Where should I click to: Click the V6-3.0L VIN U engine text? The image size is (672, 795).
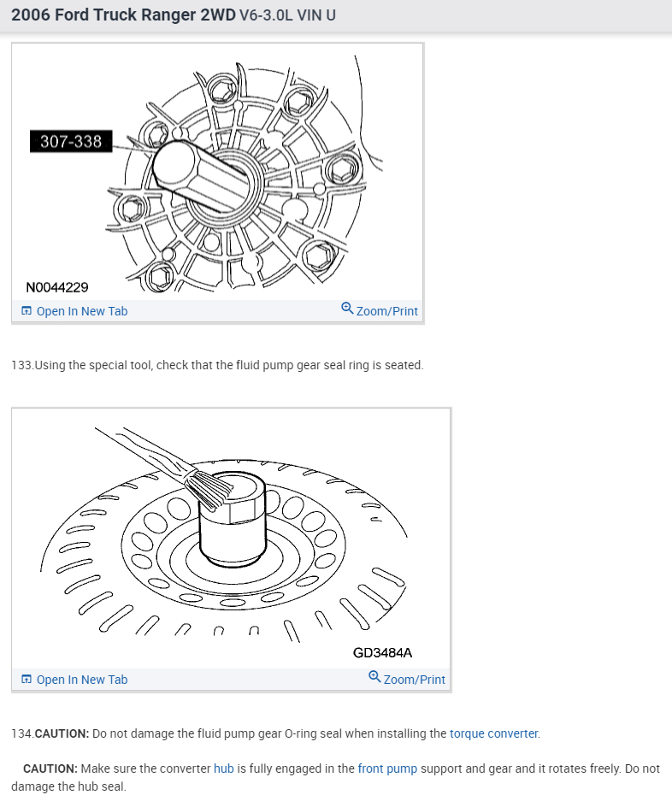point(287,15)
